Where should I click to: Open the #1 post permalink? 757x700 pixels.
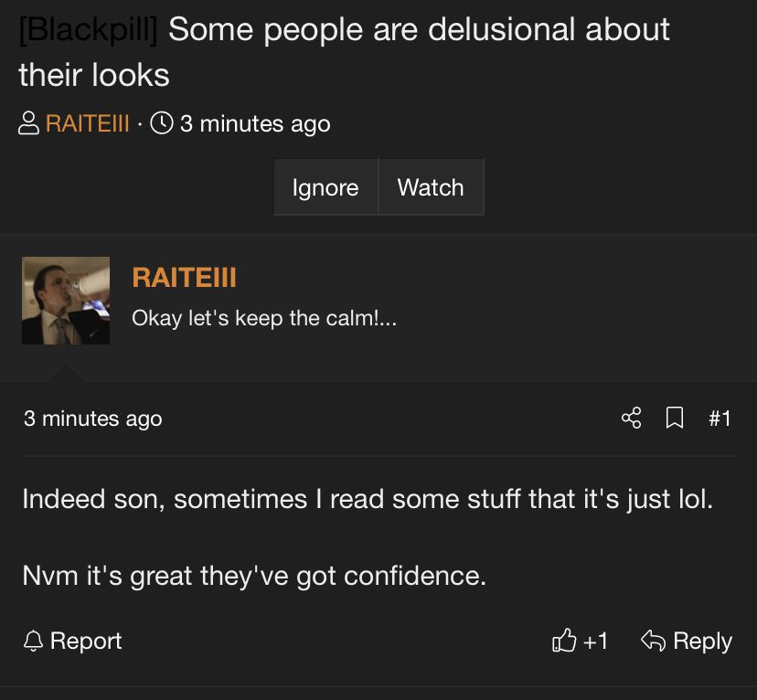(x=720, y=419)
